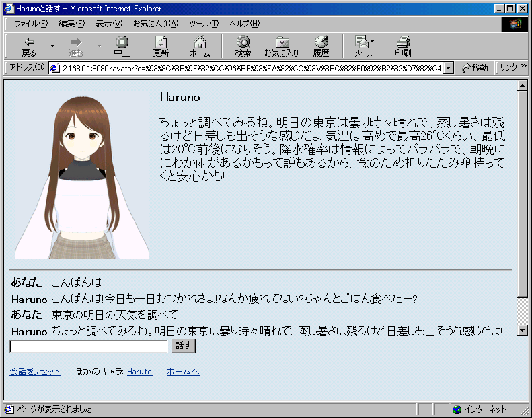Click the message 東京の明日の天気を調べて

click(115, 315)
